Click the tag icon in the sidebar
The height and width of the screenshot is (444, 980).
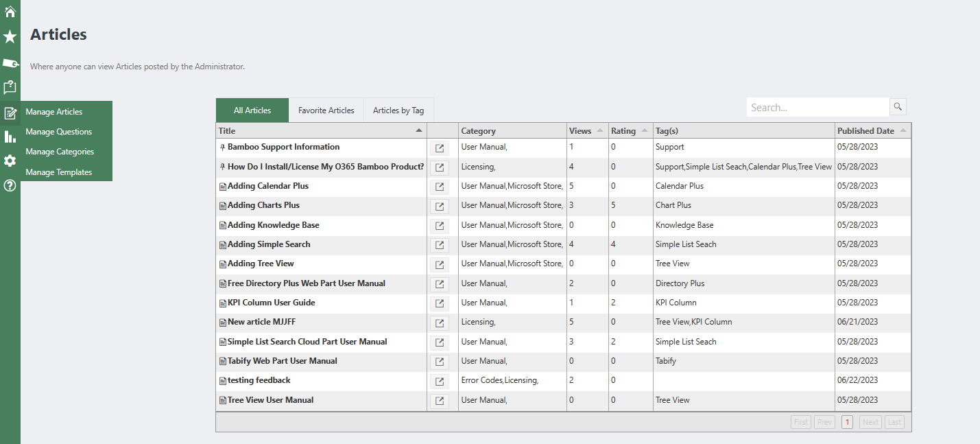click(10, 63)
